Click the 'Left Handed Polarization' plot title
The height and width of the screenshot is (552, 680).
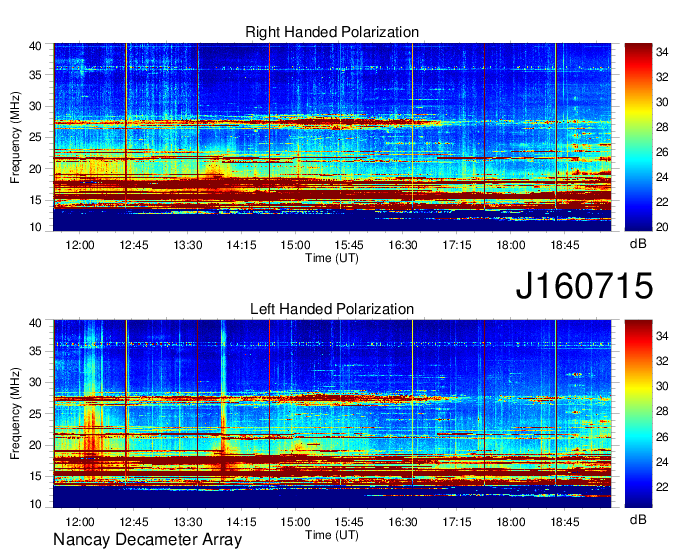click(x=332, y=309)
